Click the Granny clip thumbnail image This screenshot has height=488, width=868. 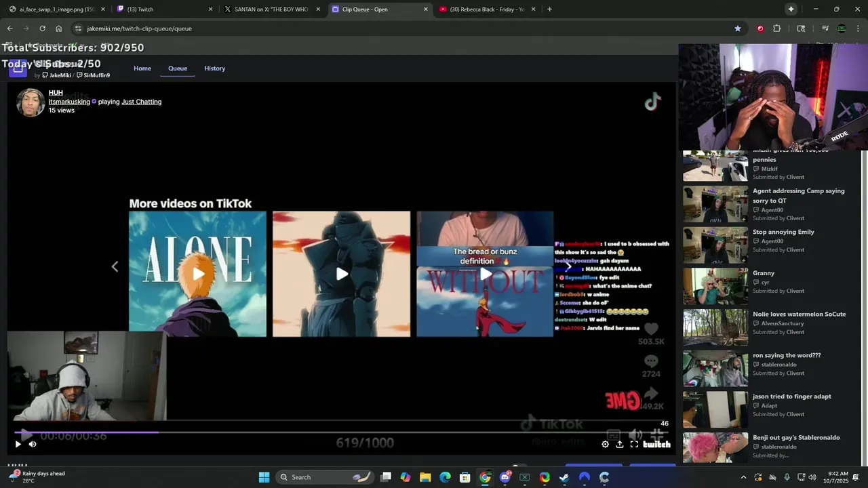[715, 287]
